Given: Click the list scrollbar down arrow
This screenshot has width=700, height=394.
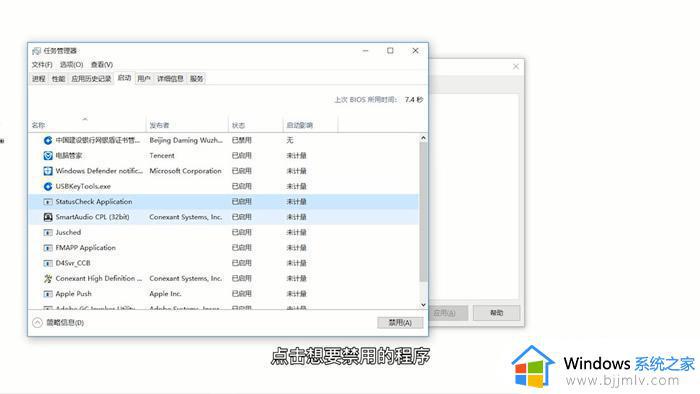Looking at the screenshot, I should (423, 305).
